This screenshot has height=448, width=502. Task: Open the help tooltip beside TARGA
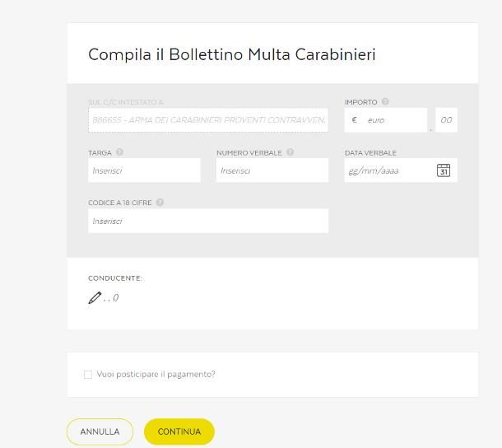120,152
